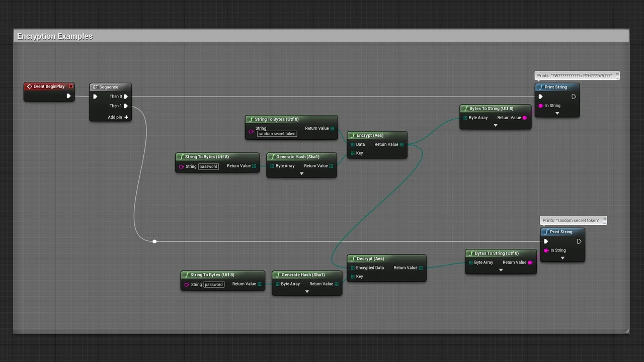Click the Sequence node's execution input pin
Screen dimensions: 644x362
coord(95,97)
